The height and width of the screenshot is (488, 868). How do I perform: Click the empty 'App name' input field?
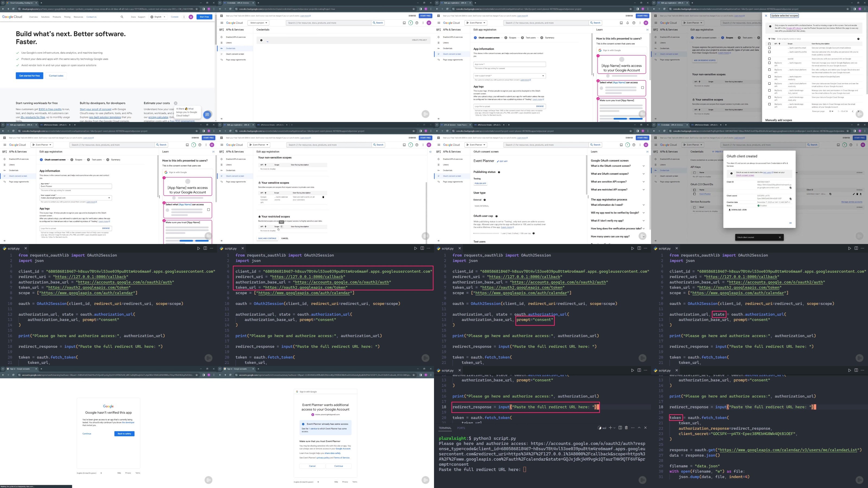509,64
